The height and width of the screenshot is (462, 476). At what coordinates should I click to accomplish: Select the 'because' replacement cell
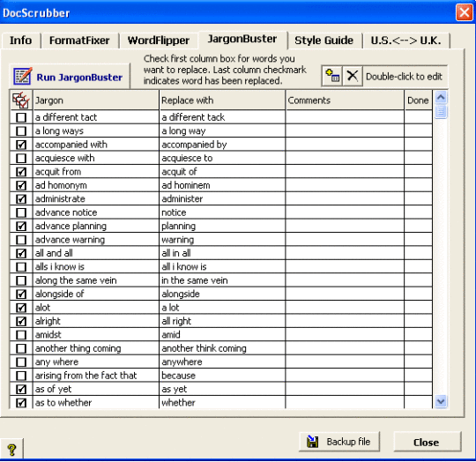(x=222, y=376)
